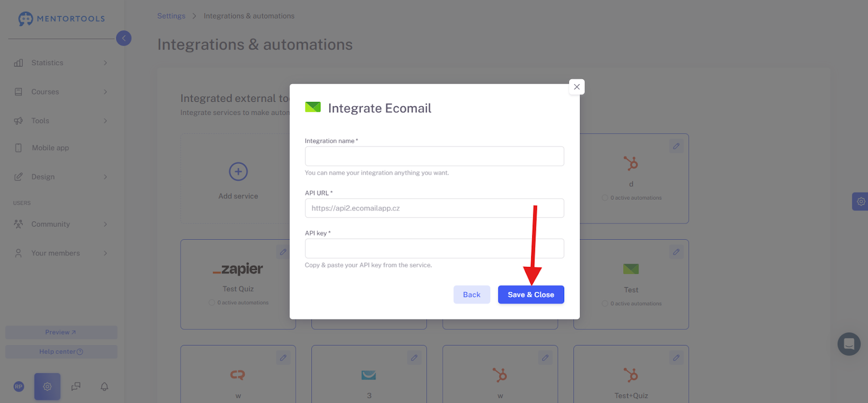Click the blue envelope logo on the '3' card
868x403 pixels.
click(x=369, y=375)
